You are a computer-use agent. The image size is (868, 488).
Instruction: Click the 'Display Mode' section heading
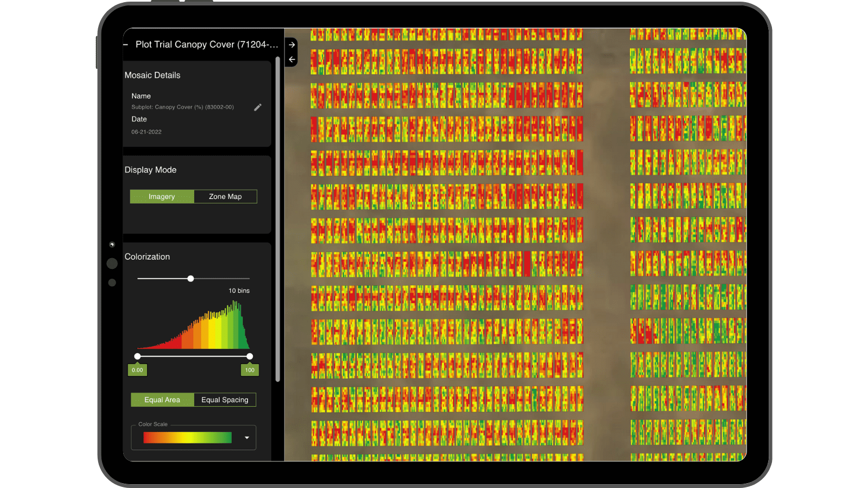pyautogui.click(x=150, y=170)
